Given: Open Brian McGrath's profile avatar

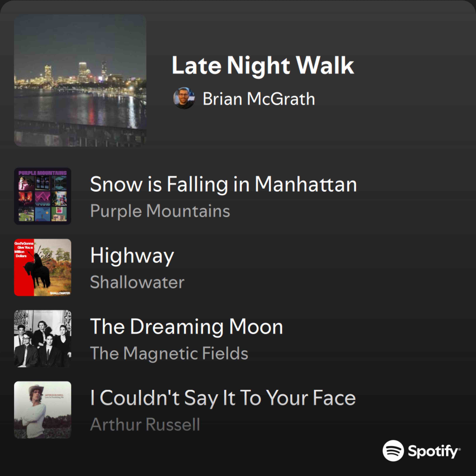Looking at the screenshot, I should tap(184, 98).
